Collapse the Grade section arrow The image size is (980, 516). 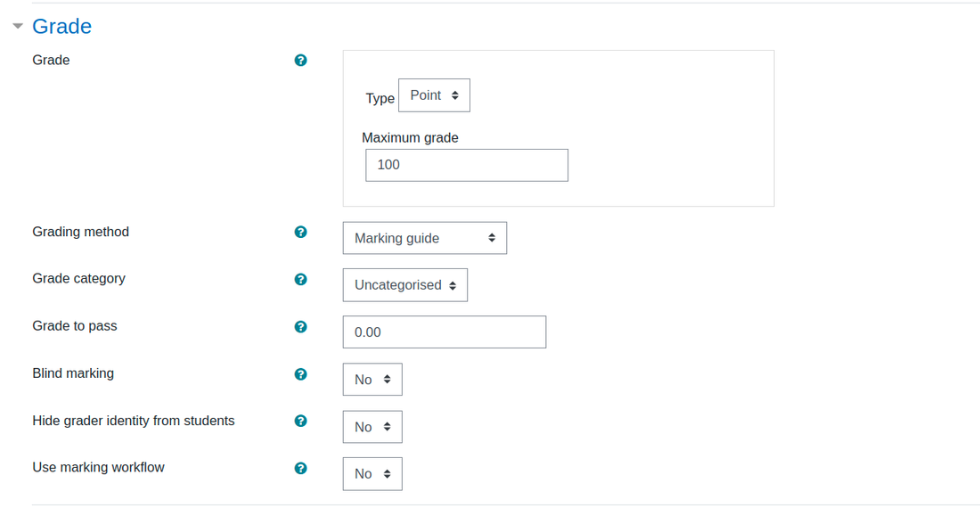click(18, 26)
